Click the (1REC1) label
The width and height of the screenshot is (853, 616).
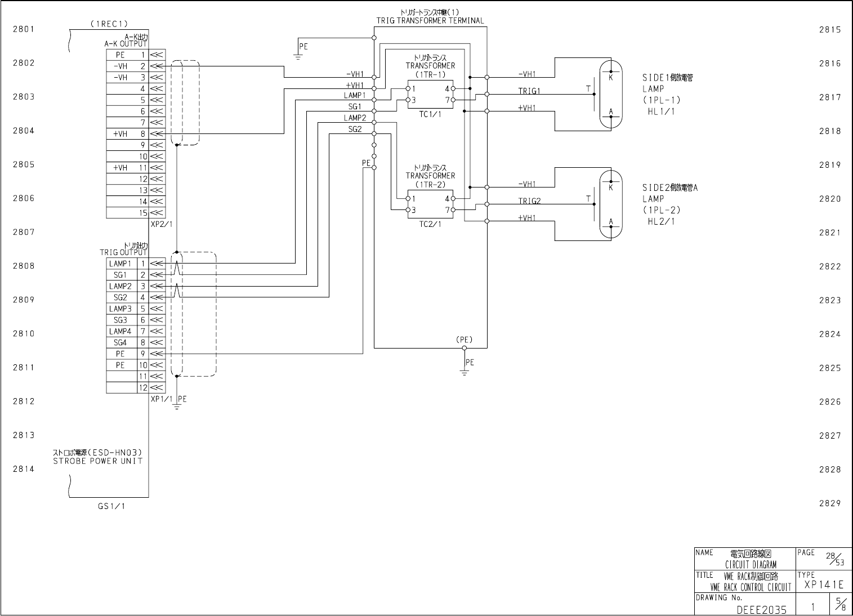(x=109, y=24)
